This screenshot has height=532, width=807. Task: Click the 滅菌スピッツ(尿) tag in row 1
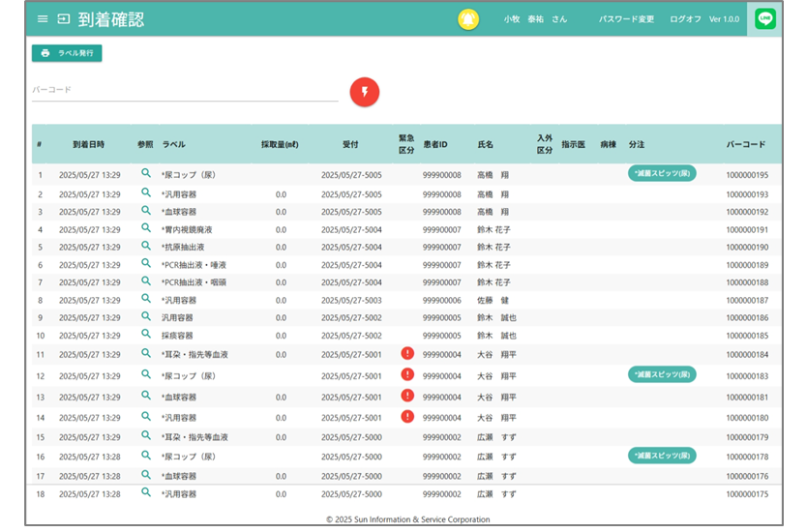(662, 173)
